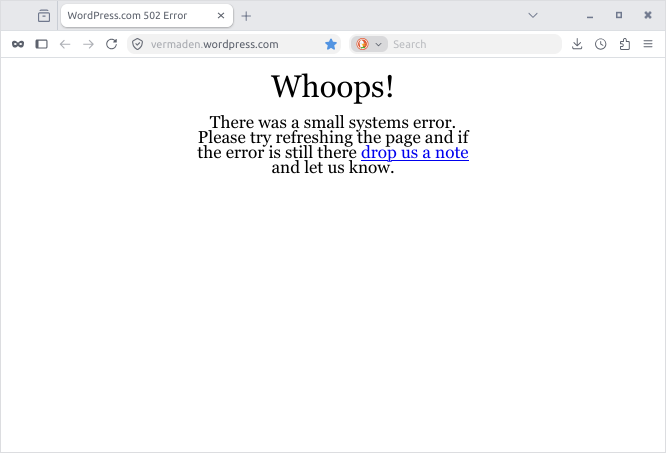Open the Downloads panel
This screenshot has height=453, width=666.
(x=577, y=44)
